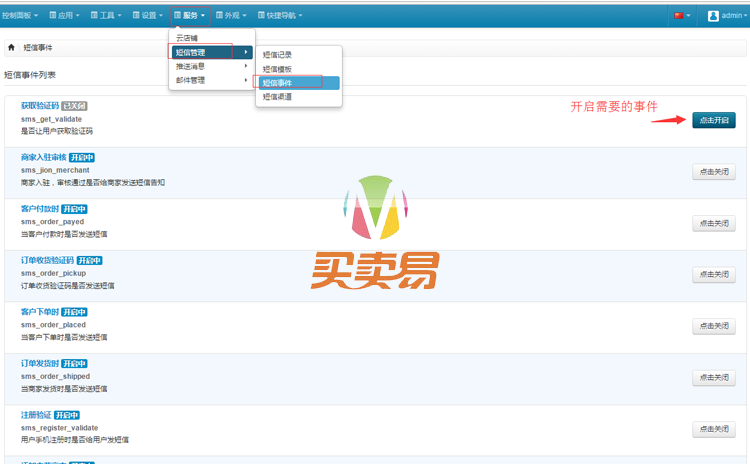Click description 订单收货验证码是否发送短信
The image size is (750, 464).
[x=67, y=286]
